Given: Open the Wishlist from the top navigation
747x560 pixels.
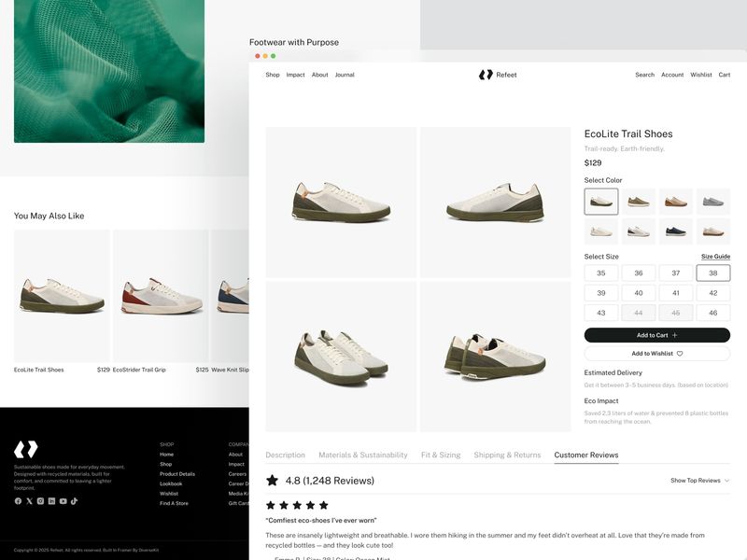Looking at the screenshot, I should (x=700, y=74).
